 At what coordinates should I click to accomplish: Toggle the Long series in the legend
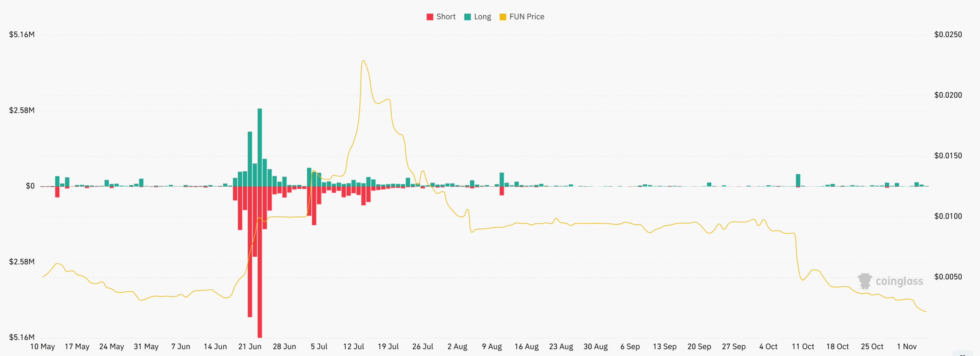pos(478,16)
